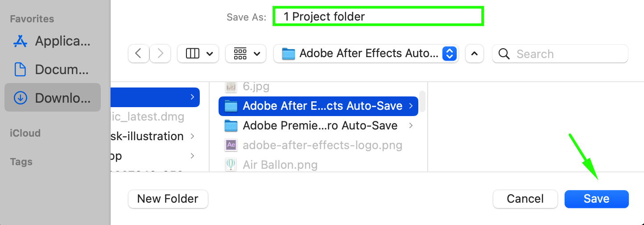The height and width of the screenshot is (225, 644).
Task: Click the adobe-after-effects-logo.png file icon
Action: point(231,145)
